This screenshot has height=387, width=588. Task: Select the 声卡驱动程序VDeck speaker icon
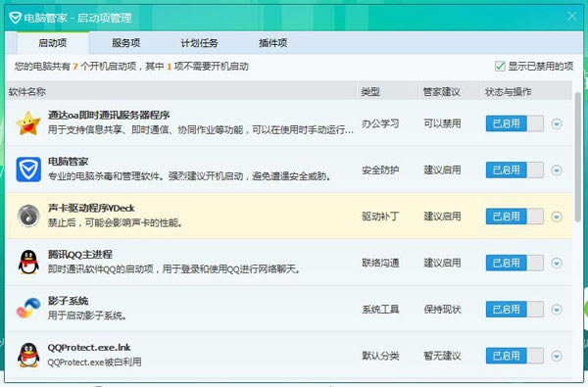click(28, 216)
